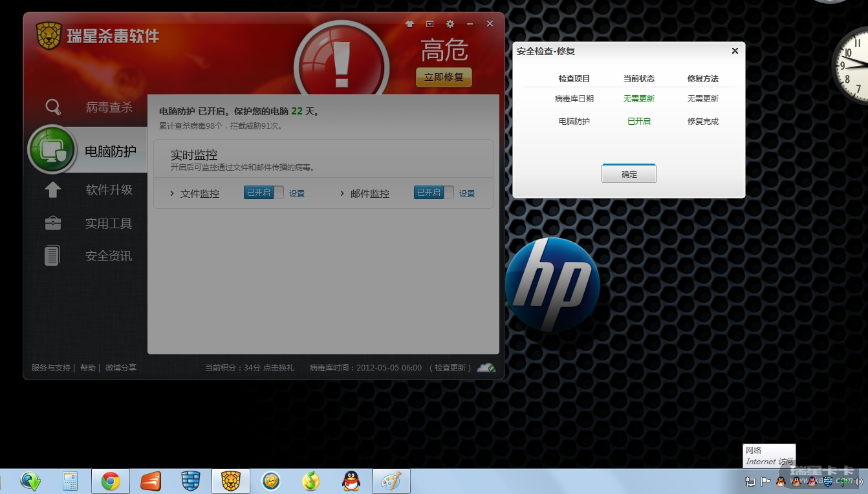Click the 检查更新 link
Screen dimensions: 868x494
tap(450, 367)
